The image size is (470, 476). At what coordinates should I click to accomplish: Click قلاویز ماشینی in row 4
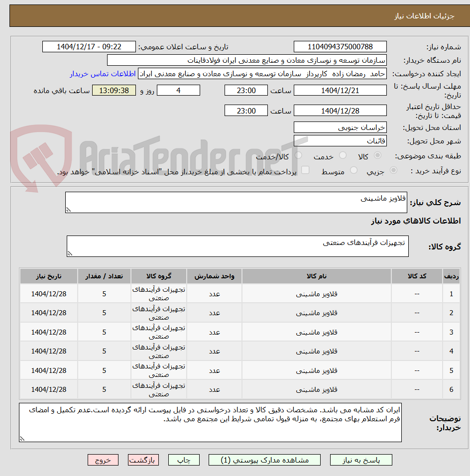316,351
